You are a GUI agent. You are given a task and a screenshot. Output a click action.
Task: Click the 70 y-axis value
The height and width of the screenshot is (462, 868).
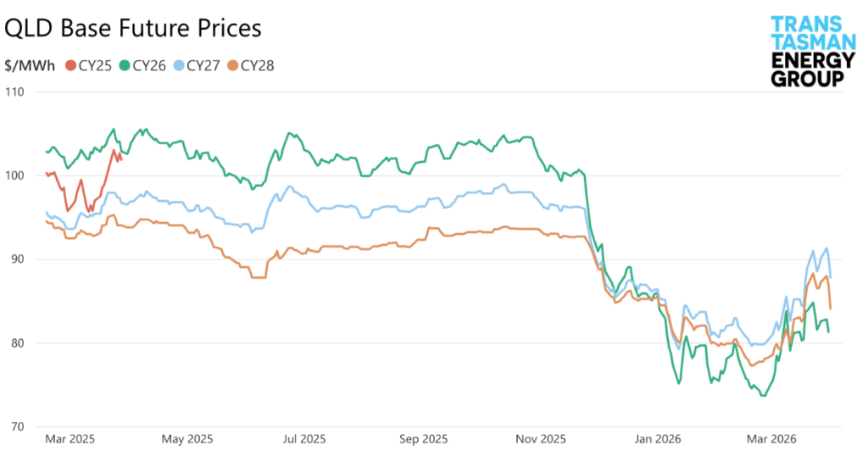point(16,426)
